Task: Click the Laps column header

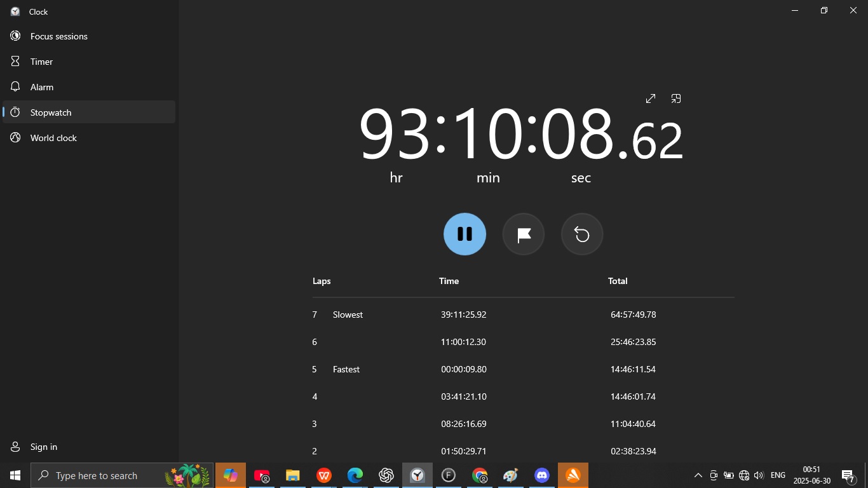Action: pyautogui.click(x=322, y=281)
